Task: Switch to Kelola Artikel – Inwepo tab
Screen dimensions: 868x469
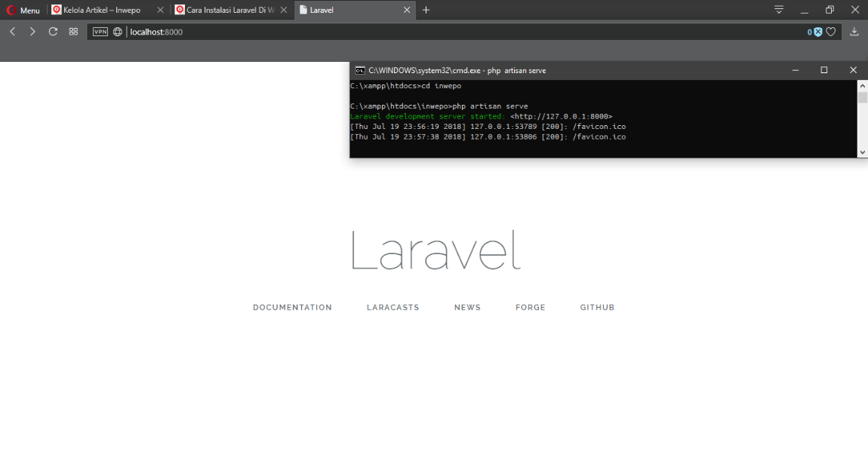Action: [101, 10]
